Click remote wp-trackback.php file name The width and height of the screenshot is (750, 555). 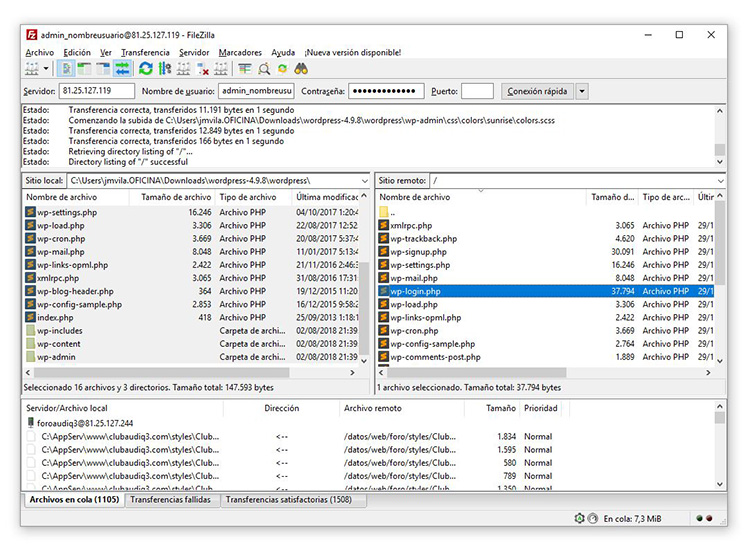(x=423, y=239)
